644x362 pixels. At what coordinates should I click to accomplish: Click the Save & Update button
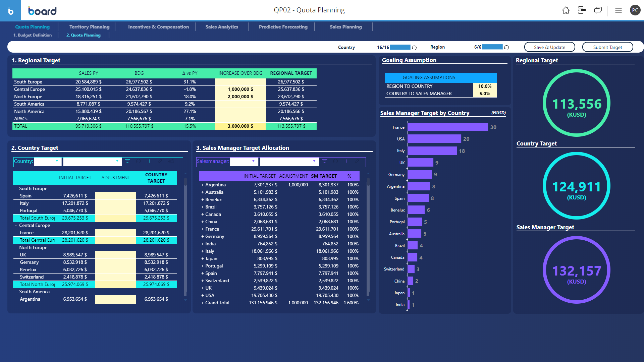[x=549, y=47]
